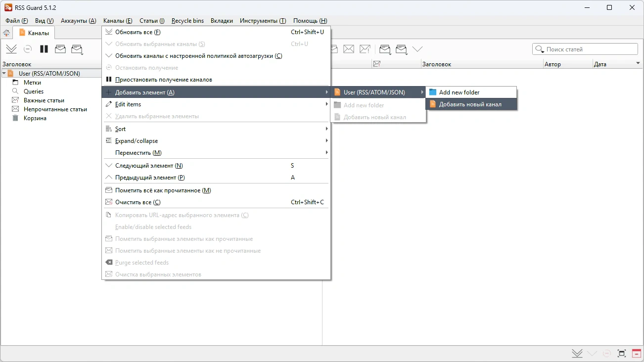Image resolution: width=644 pixels, height=362 pixels.
Task: Click the home tab icon left of Каналы
Action: (x=6, y=33)
